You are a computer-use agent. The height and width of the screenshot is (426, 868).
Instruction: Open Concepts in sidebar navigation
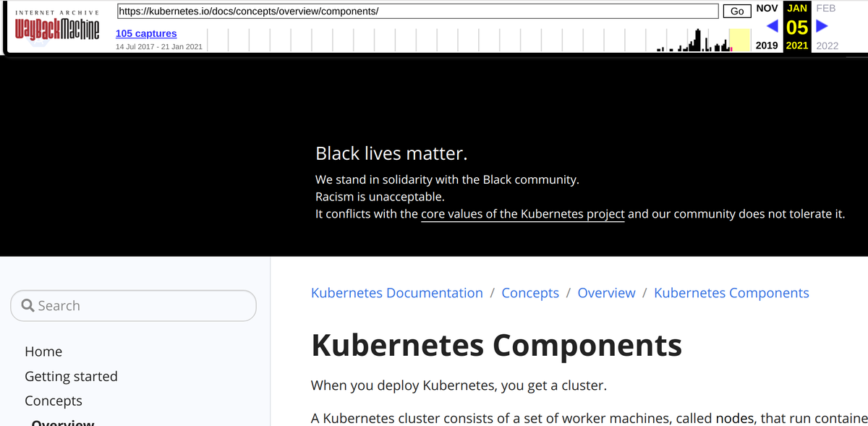click(54, 401)
